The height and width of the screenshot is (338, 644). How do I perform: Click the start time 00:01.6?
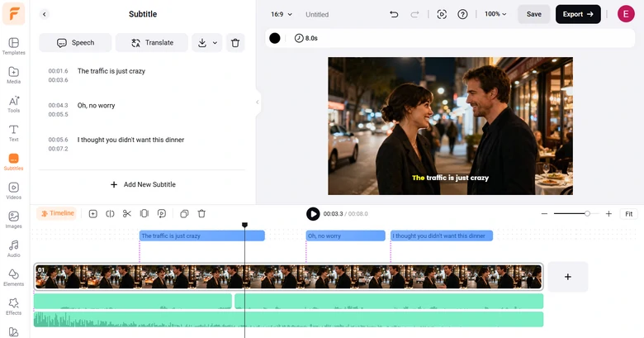[59, 71]
